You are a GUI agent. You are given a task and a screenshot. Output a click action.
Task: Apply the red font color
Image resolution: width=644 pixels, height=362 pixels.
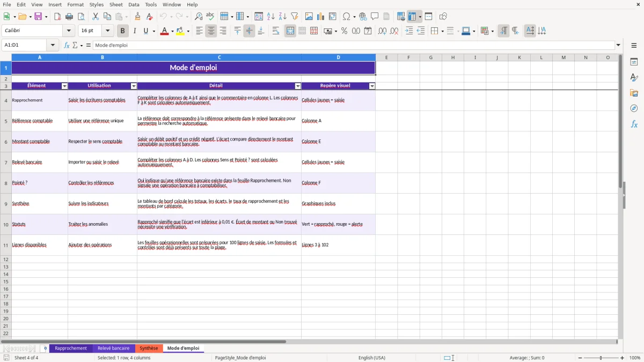click(164, 31)
